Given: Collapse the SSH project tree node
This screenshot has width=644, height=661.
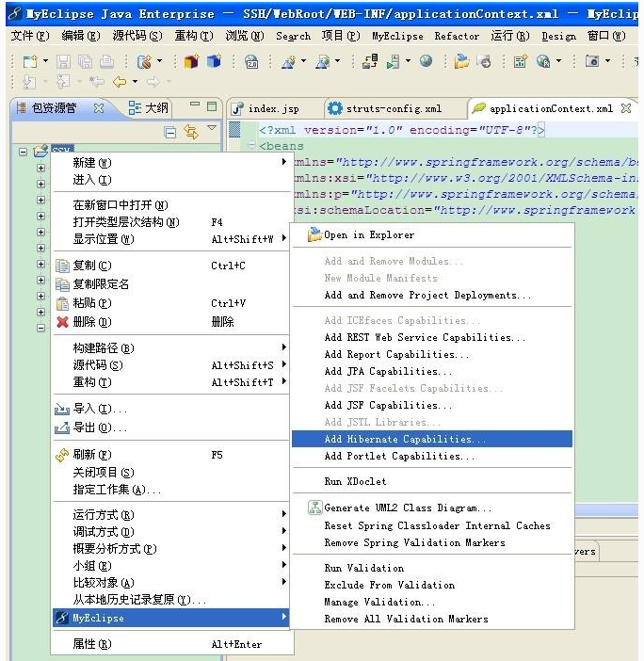Looking at the screenshot, I should point(24,152).
